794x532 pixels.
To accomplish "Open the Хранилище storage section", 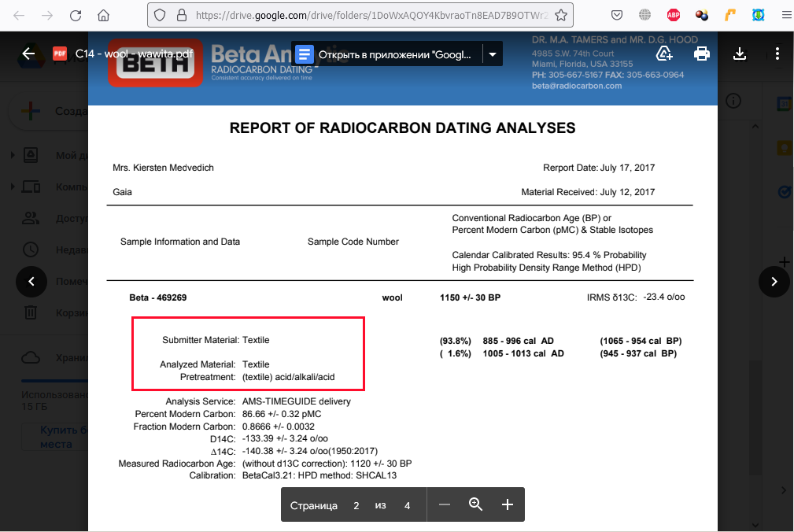I will (x=54, y=358).
